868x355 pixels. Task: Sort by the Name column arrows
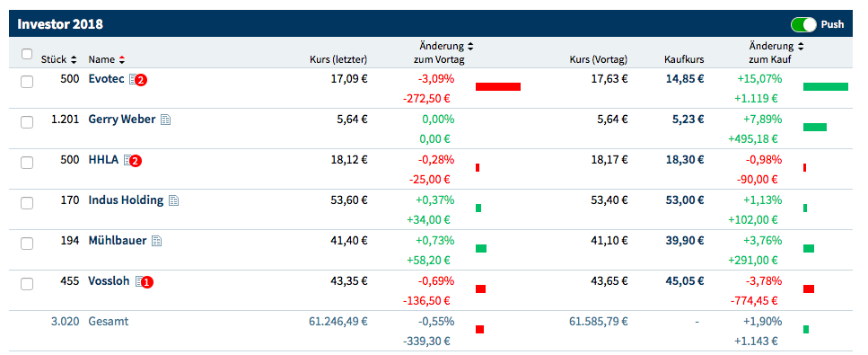point(122,59)
